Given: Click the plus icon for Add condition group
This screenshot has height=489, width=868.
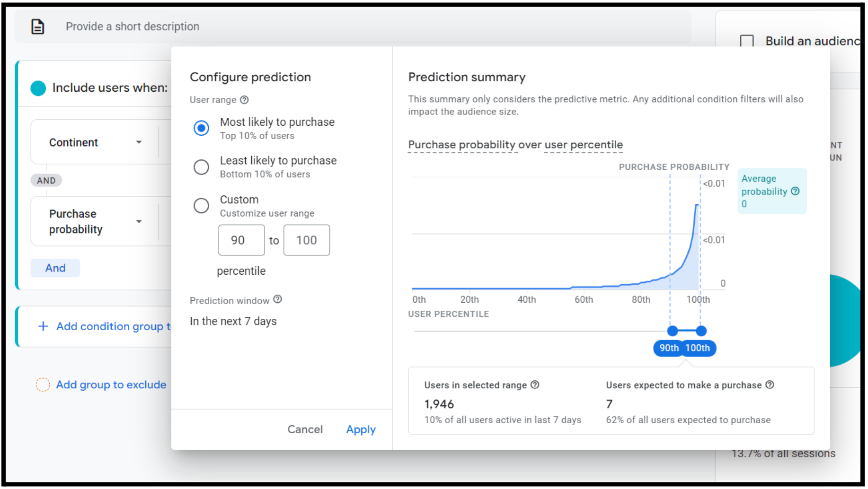Looking at the screenshot, I should [x=43, y=326].
